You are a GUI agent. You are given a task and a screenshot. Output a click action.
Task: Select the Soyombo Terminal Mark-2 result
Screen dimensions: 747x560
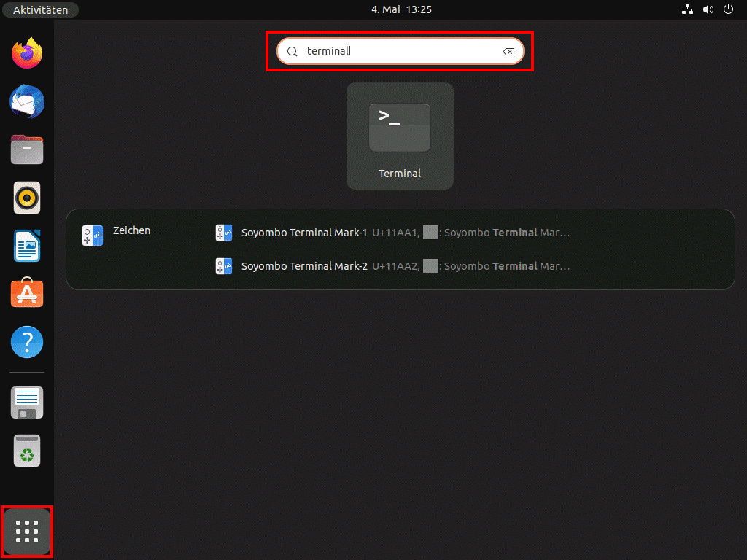[x=392, y=265]
